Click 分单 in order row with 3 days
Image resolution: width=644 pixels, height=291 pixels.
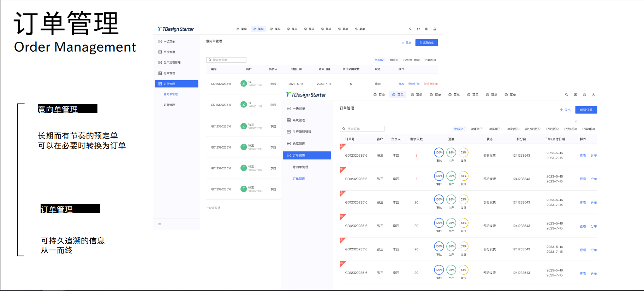pos(594,156)
